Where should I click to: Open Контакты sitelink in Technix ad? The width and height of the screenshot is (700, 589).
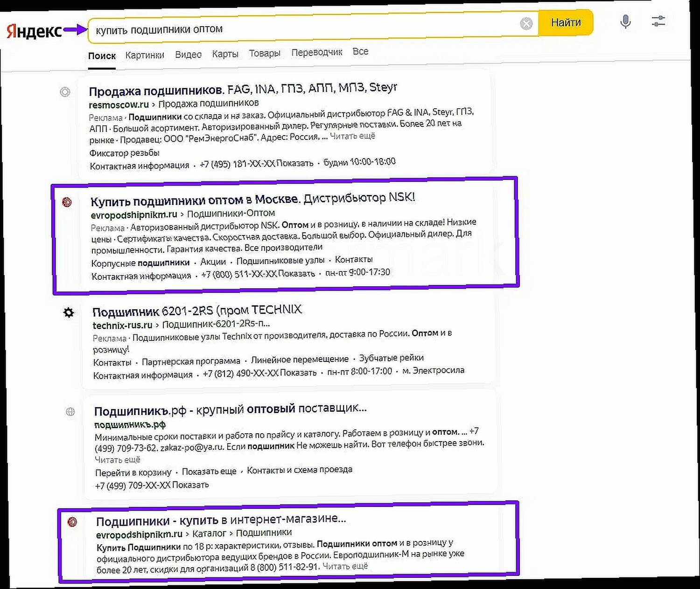pos(112,363)
